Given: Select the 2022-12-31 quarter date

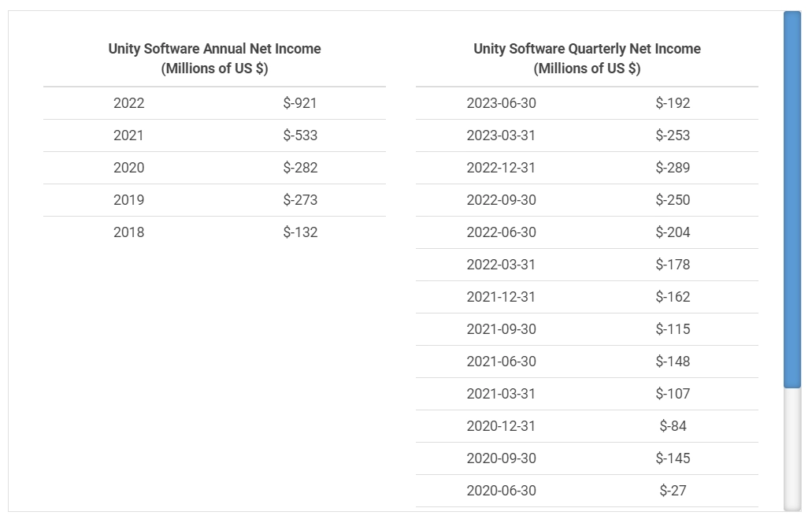Looking at the screenshot, I should click(x=501, y=168).
